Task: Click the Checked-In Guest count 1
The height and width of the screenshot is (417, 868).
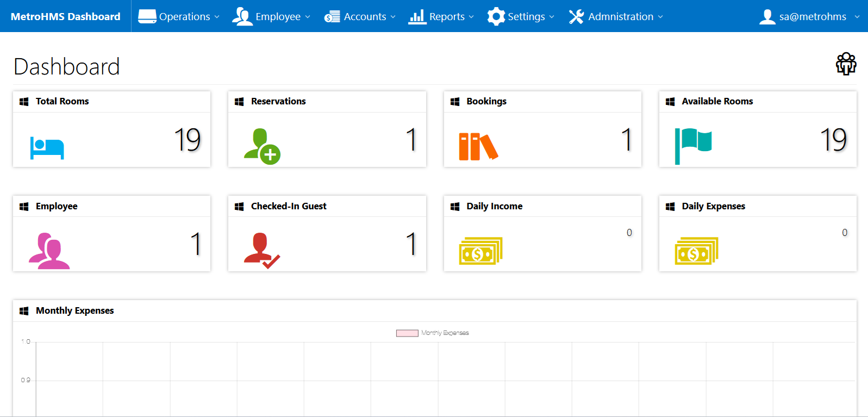Action: pos(411,244)
